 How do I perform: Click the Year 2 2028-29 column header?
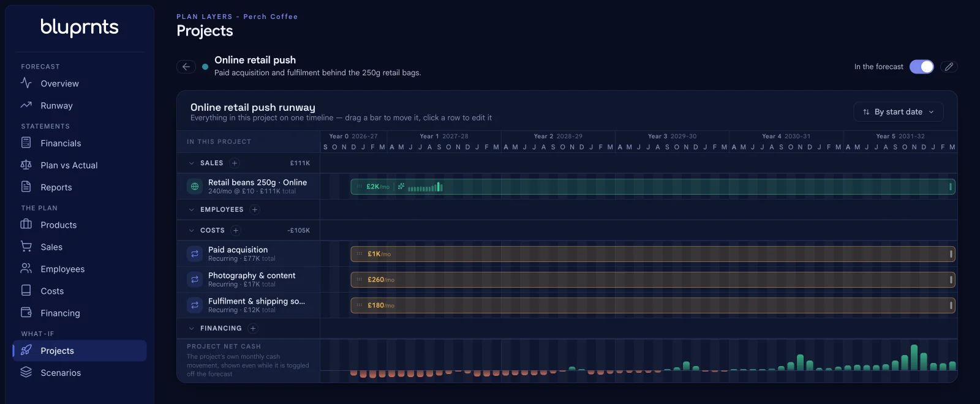point(558,137)
